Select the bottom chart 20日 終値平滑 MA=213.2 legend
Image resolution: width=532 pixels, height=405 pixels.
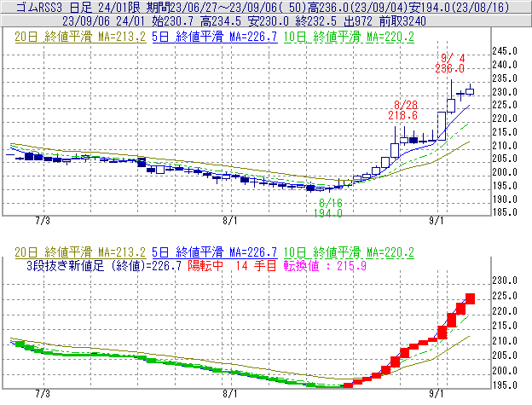click(80, 252)
